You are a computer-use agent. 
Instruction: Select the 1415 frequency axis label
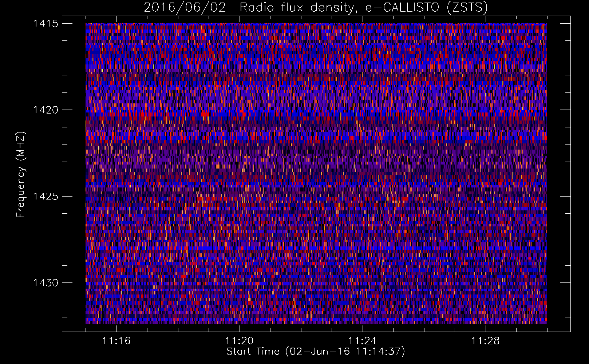(x=46, y=24)
